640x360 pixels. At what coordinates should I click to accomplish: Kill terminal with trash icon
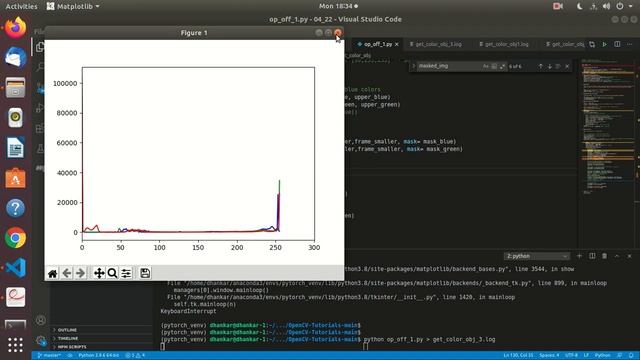tap(604, 256)
